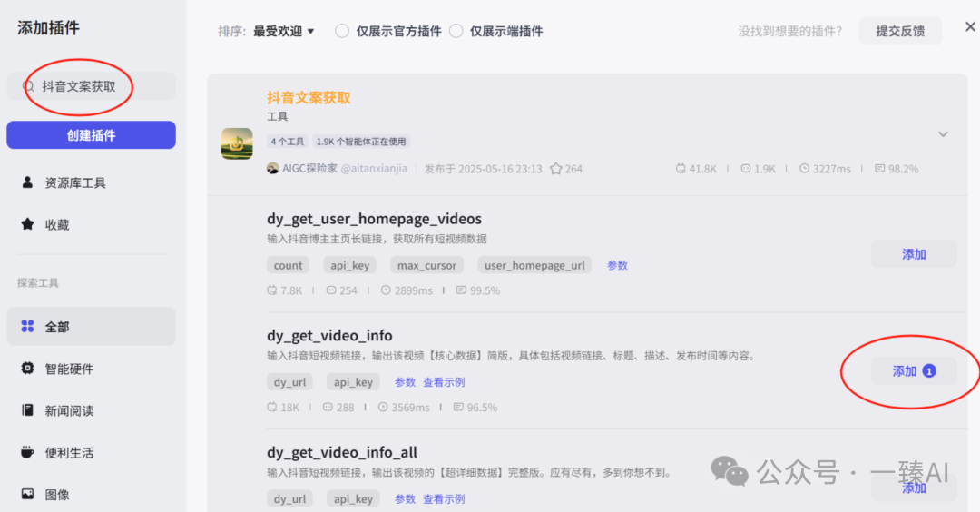This screenshot has width=980, height=512.
Task: Collapse the 抖音文案获取 plugin chevron
Action: click(943, 133)
